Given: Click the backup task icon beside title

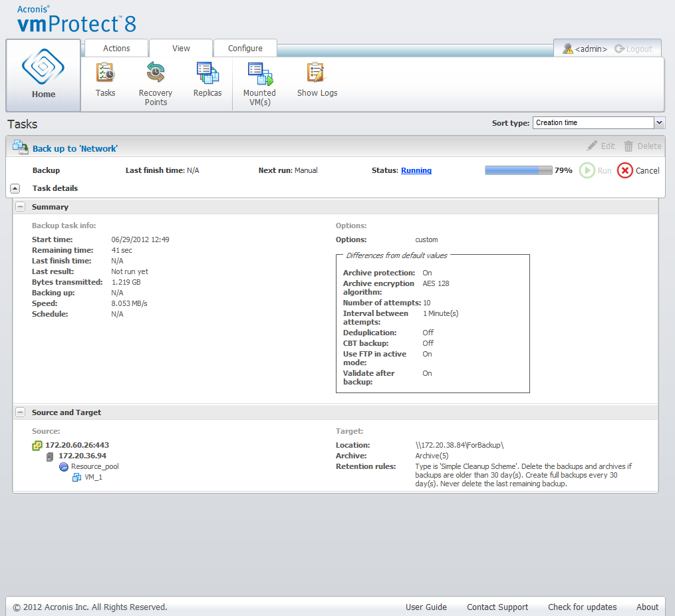Looking at the screenshot, I should coord(20,147).
